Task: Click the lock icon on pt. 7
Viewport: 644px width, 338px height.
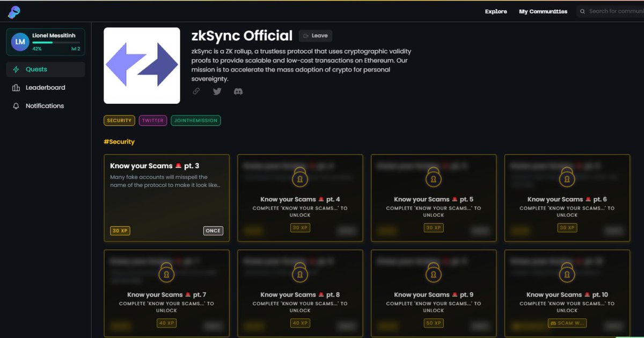Action: point(166,273)
